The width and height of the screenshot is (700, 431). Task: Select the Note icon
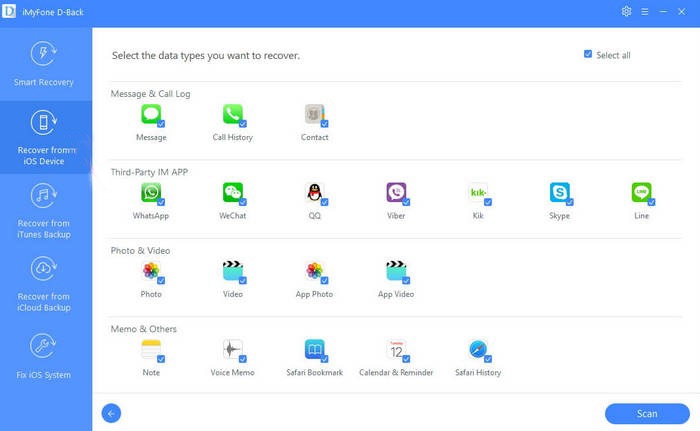(x=151, y=349)
